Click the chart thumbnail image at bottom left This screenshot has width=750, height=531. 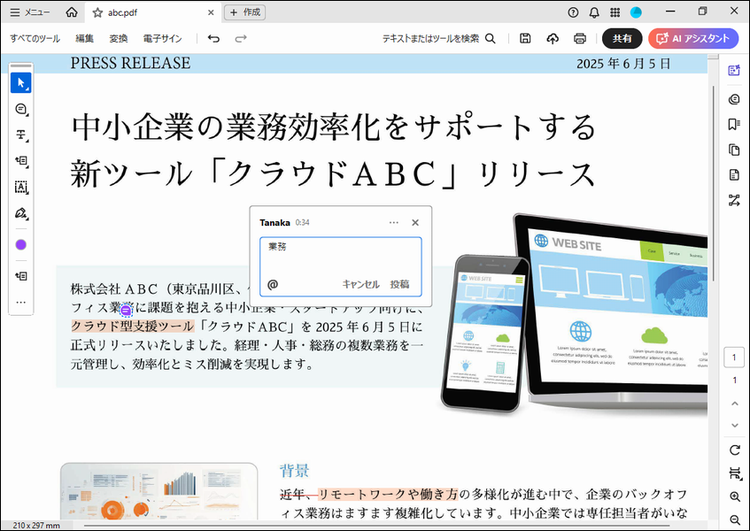point(159,491)
